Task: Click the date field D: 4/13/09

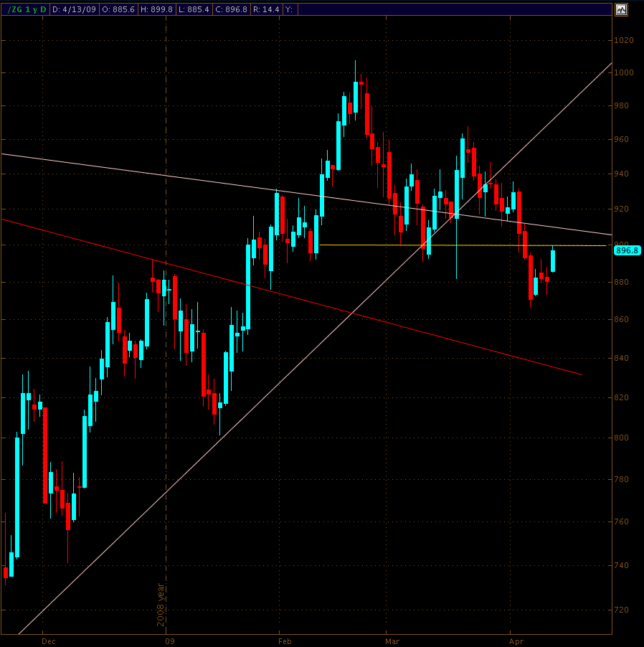Action: pyautogui.click(x=75, y=9)
